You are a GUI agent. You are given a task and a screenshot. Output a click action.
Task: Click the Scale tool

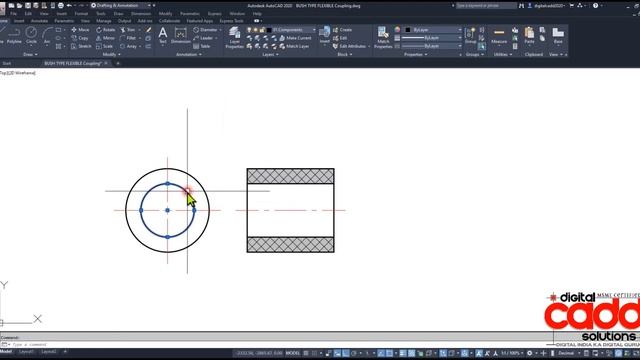click(104, 46)
